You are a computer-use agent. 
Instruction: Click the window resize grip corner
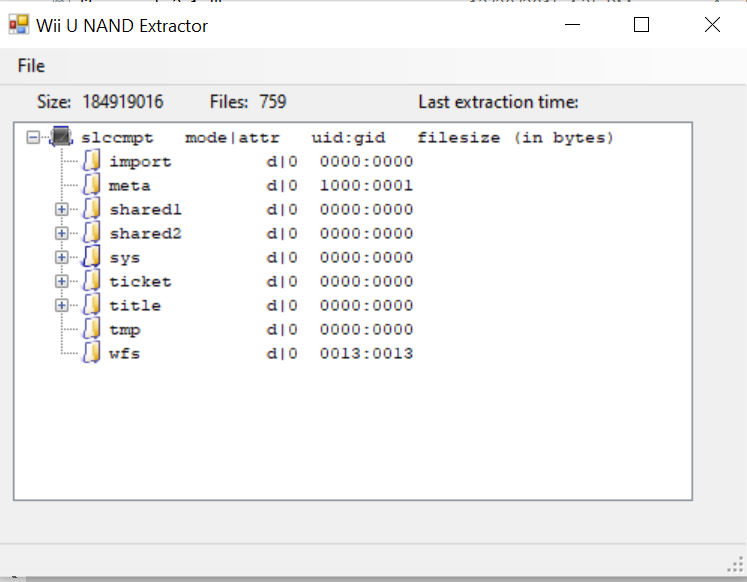[x=736, y=565]
